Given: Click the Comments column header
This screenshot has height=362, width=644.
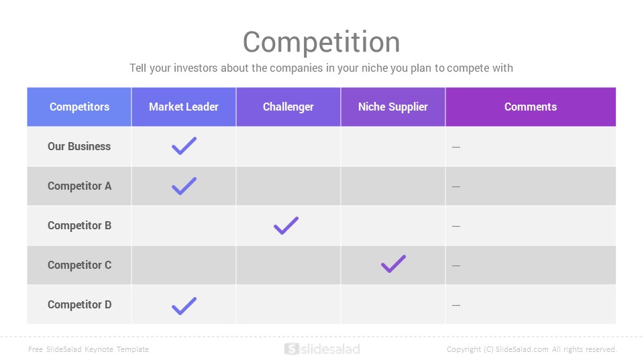Looking at the screenshot, I should pos(531,107).
